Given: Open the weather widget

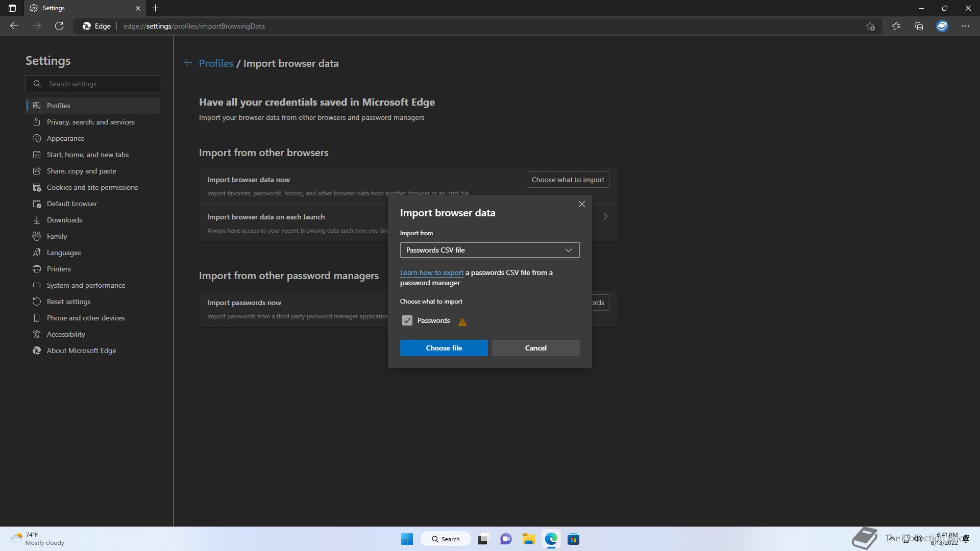Looking at the screenshot, I should [38, 539].
